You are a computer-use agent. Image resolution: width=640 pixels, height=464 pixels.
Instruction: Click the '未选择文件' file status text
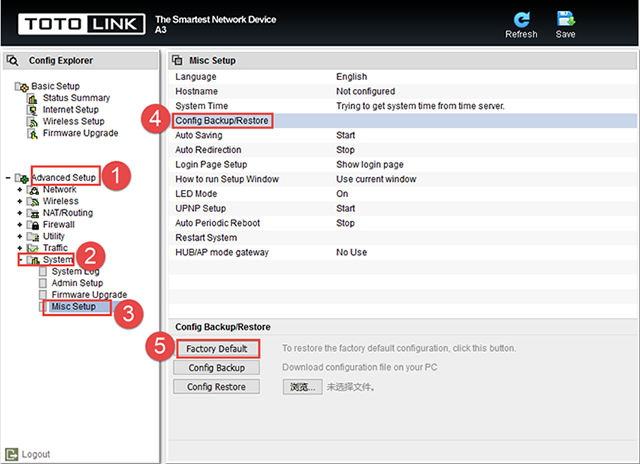coord(351,387)
